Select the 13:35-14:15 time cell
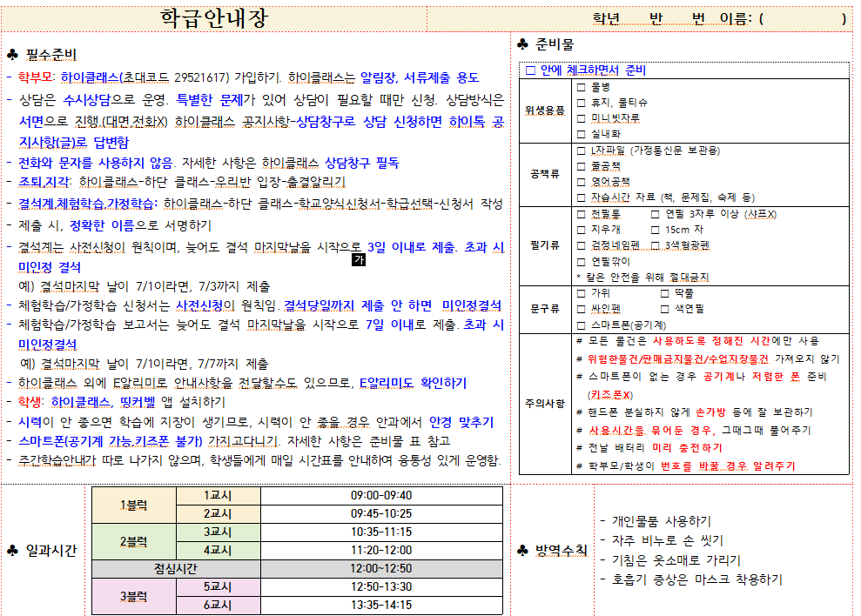861x616 pixels. pos(381,605)
